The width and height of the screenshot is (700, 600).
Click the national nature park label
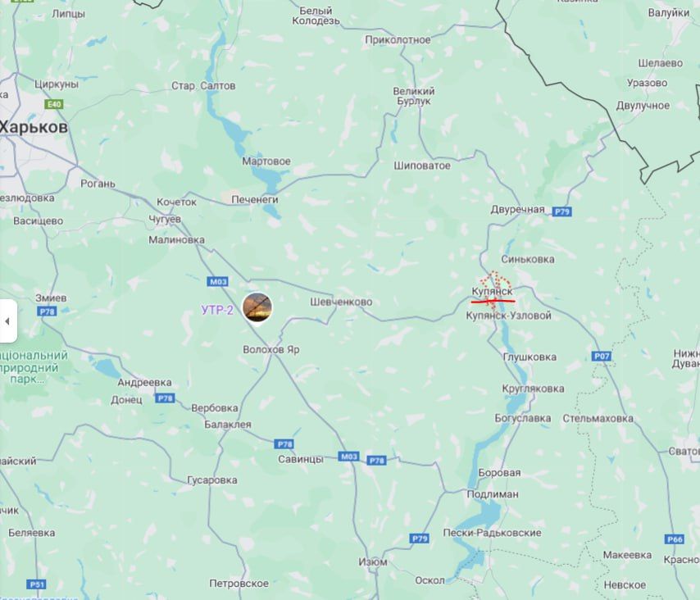[34, 367]
